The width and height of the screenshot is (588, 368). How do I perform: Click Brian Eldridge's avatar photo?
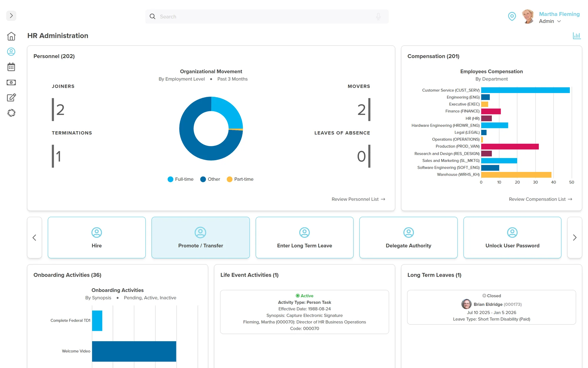point(466,304)
